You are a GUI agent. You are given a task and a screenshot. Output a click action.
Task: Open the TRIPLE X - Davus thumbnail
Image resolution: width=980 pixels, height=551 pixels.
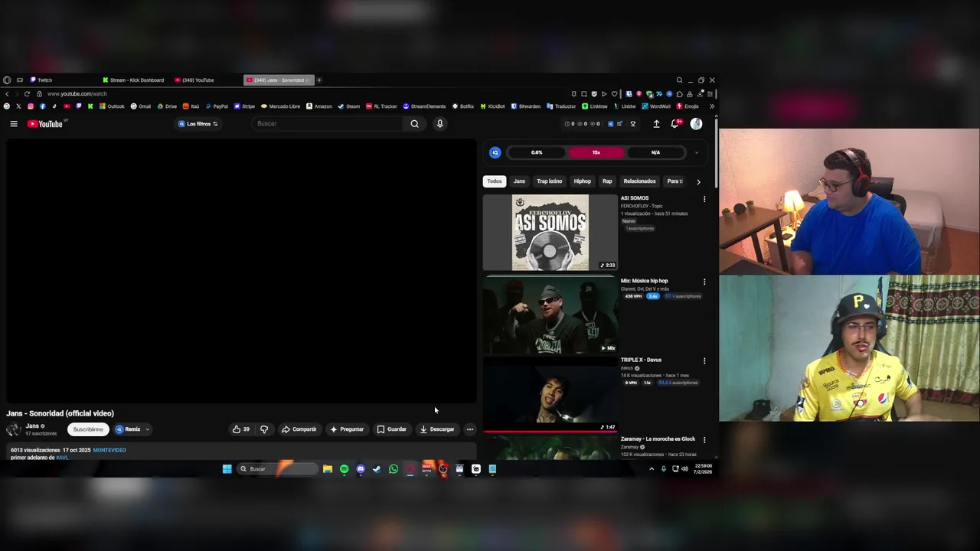click(x=550, y=393)
